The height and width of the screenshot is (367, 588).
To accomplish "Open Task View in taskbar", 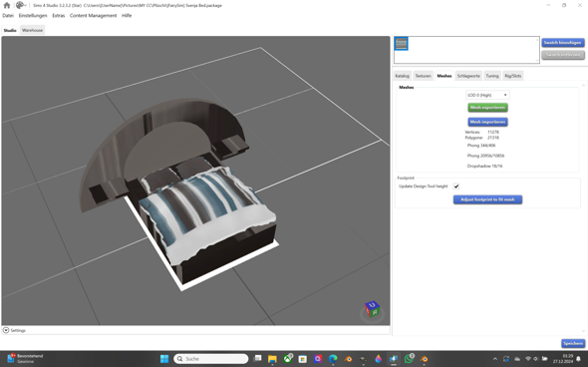I will click(258, 359).
